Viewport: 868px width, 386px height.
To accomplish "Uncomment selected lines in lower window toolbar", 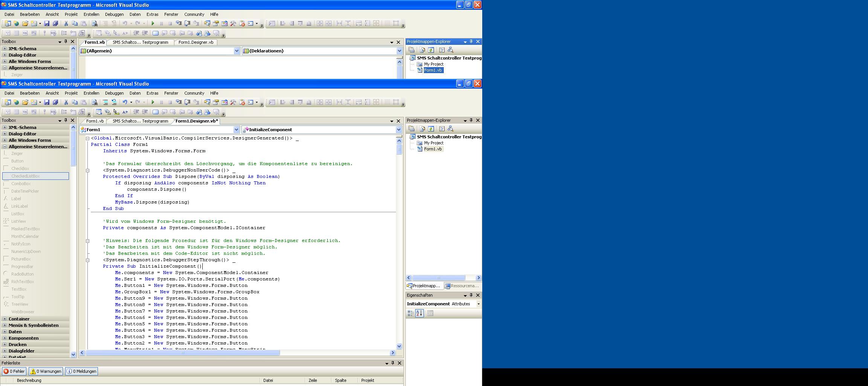I will tap(114, 102).
